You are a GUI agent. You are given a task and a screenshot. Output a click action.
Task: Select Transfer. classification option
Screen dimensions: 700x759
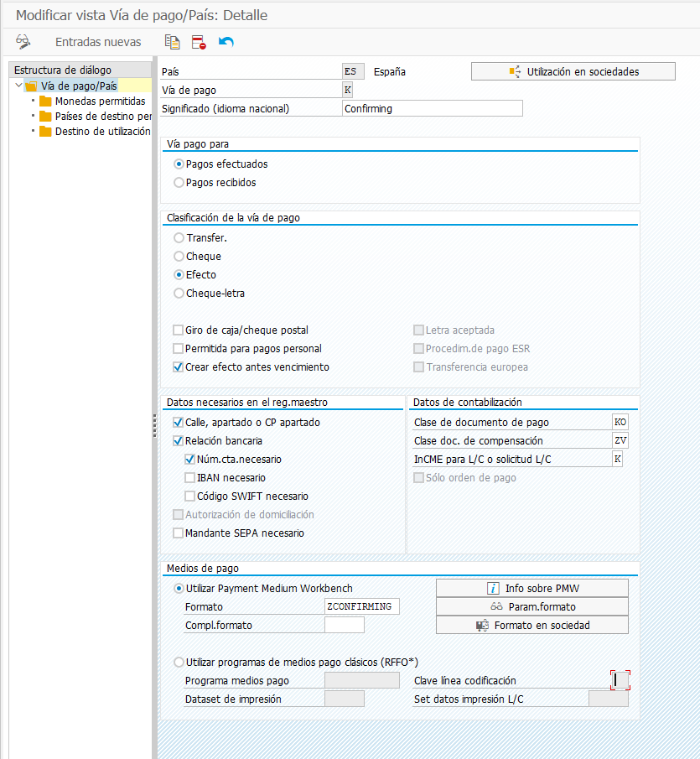point(179,237)
